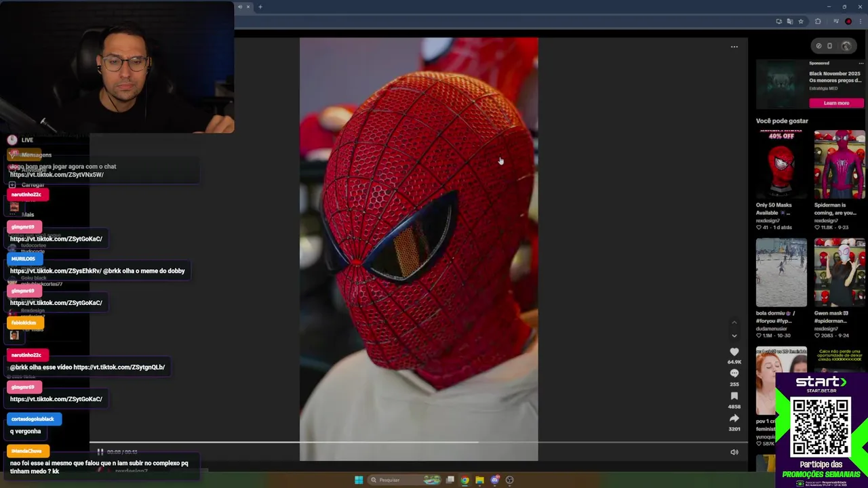Open the red browser profile avatar
868x488 pixels.
tap(848, 21)
